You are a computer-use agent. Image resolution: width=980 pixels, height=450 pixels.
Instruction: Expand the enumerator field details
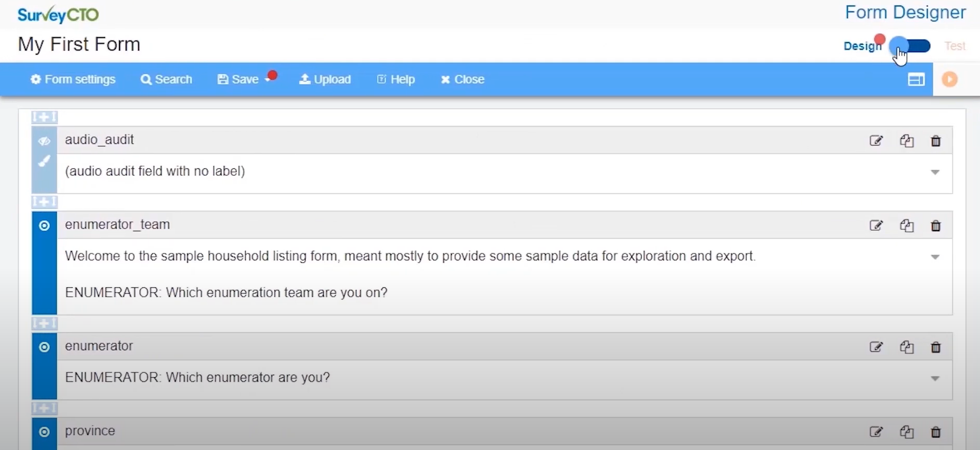pos(935,378)
